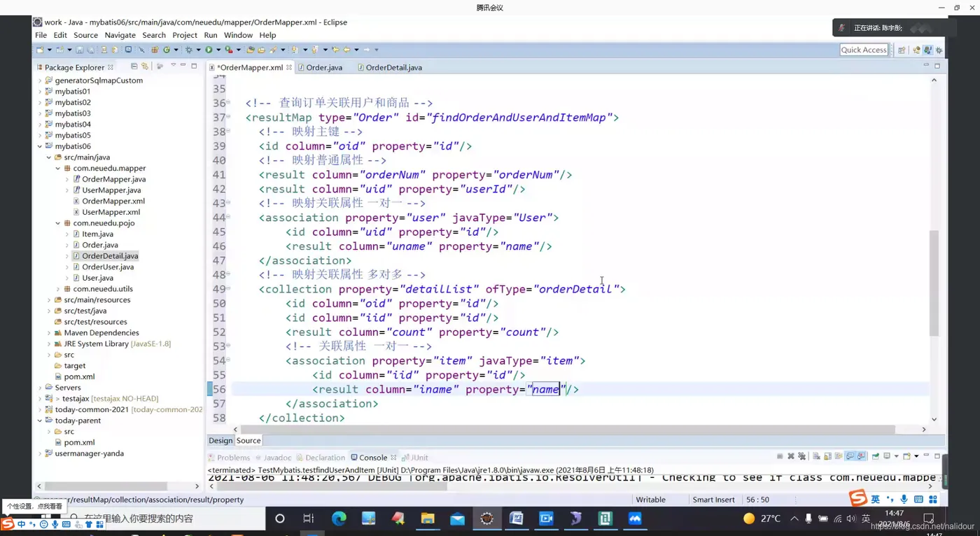Open the Project menu
Image resolution: width=980 pixels, height=536 pixels.
185,35
